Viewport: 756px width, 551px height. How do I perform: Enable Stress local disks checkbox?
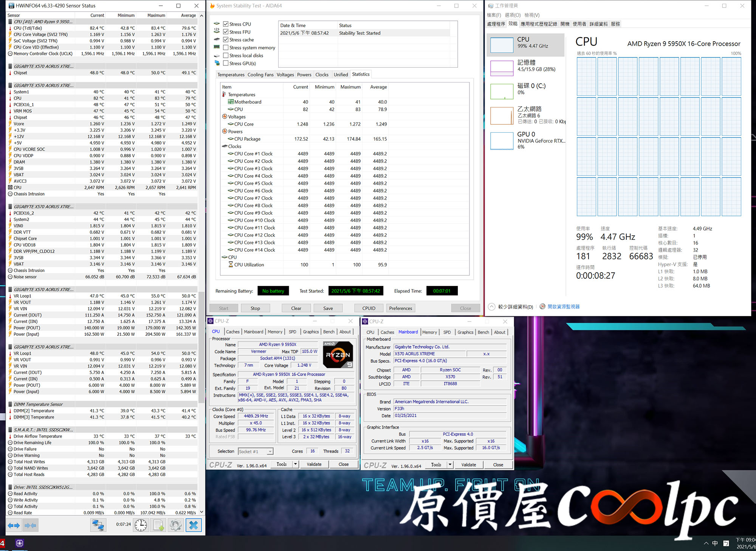point(226,56)
